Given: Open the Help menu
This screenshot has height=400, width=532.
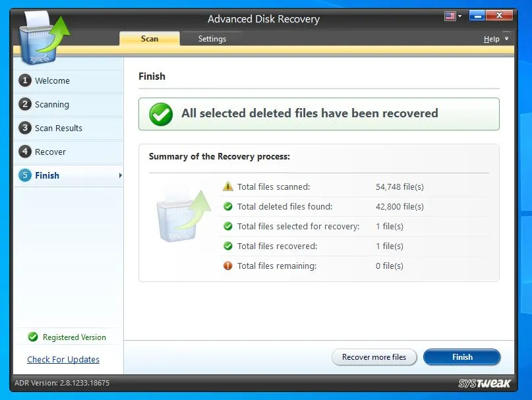Looking at the screenshot, I should point(491,39).
